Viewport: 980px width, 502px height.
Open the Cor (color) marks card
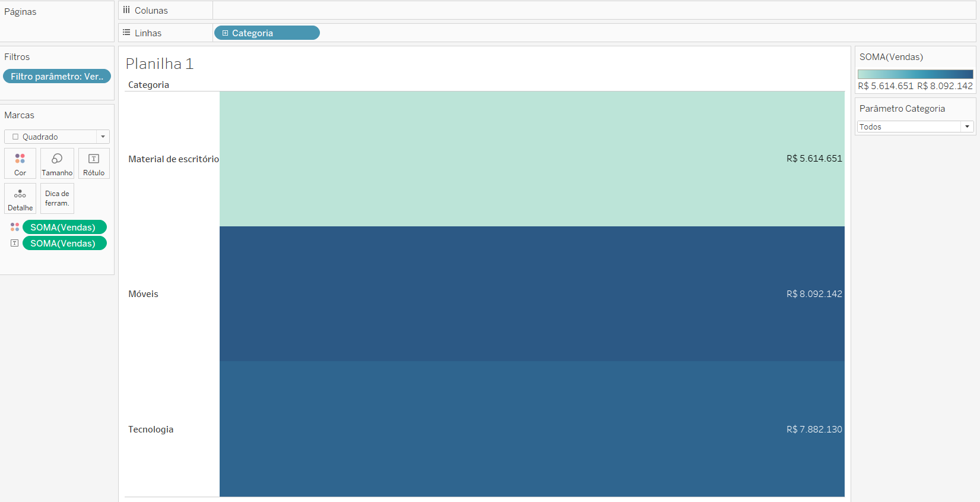coord(20,163)
